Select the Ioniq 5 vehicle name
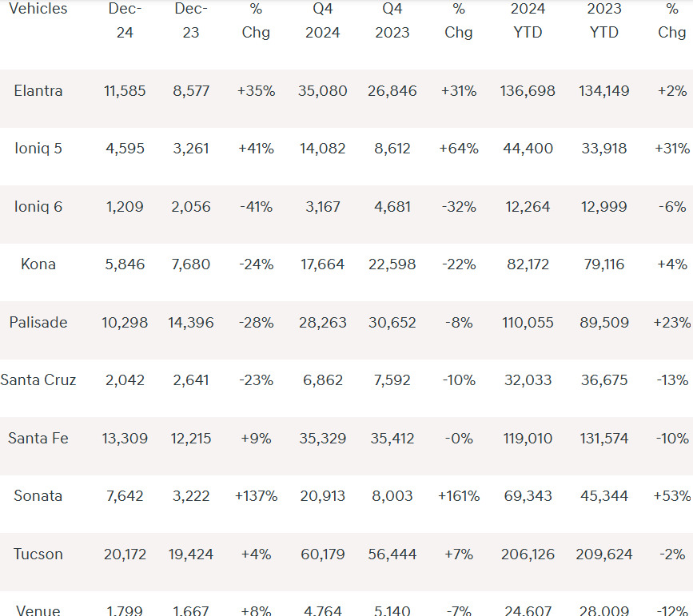693x616 pixels. pyautogui.click(x=38, y=149)
